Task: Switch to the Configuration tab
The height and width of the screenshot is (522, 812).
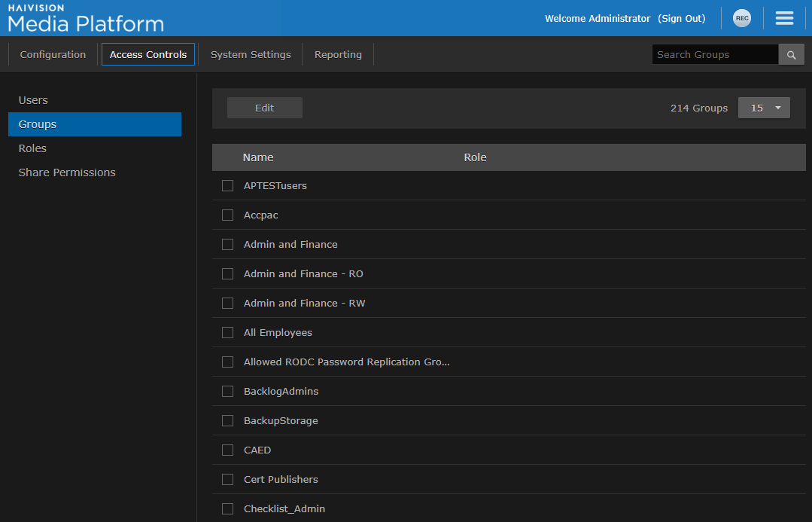Action: [x=52, y=53]
